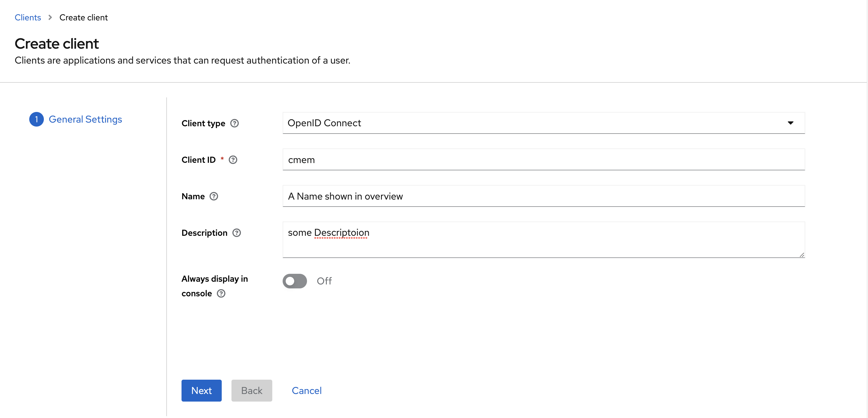868x418 pixels.
Task: Click help icon for Always display in console
Action: [x=221, y=294]
